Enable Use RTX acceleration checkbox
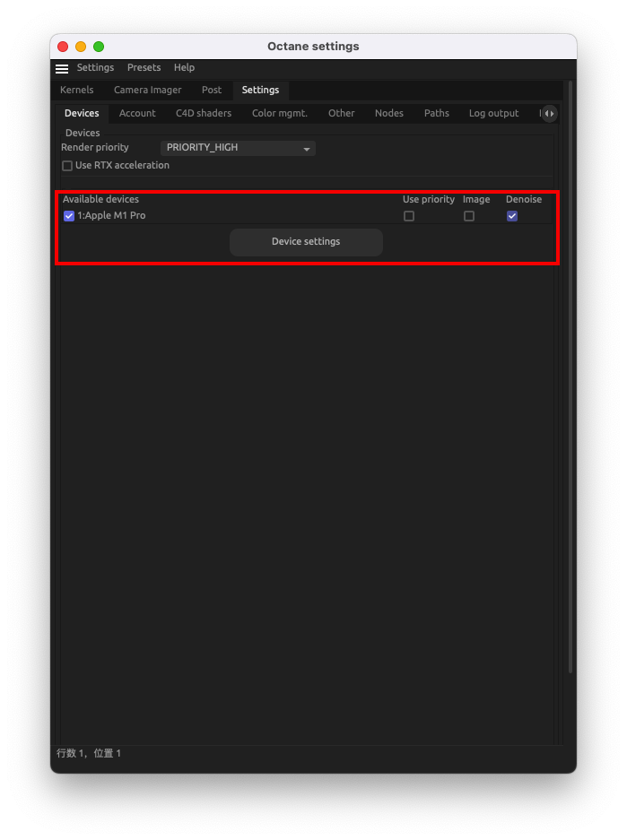The width and height of the screenshot is (627, 840). click(67, 166)
